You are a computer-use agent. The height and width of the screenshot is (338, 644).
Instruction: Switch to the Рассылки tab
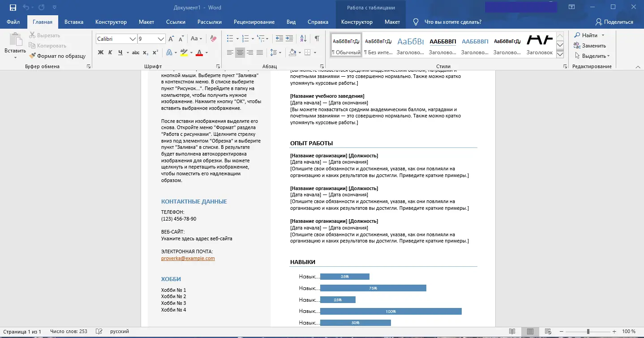[x=210, y=22]
